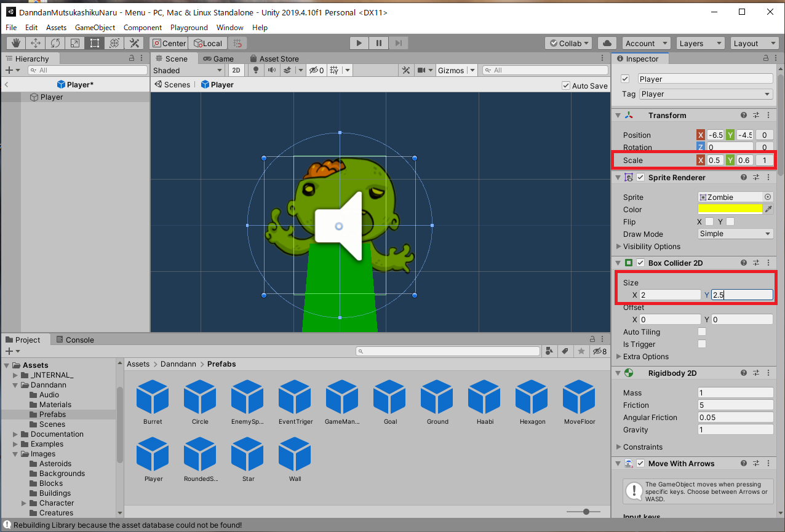The width and height of the screenshot is (785, 532).
Task: Open Box Collider 2D more options menu
Action: click(768, 263)
